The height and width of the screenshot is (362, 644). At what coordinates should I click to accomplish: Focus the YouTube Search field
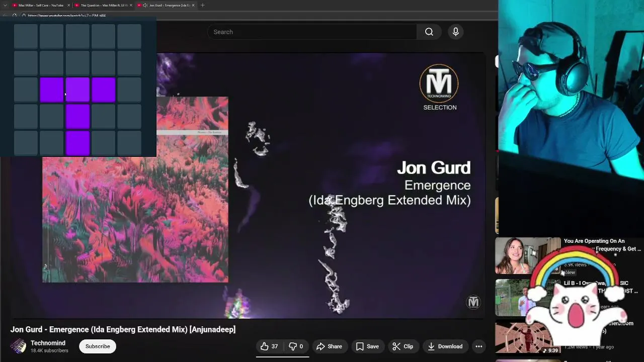[312, 32]
